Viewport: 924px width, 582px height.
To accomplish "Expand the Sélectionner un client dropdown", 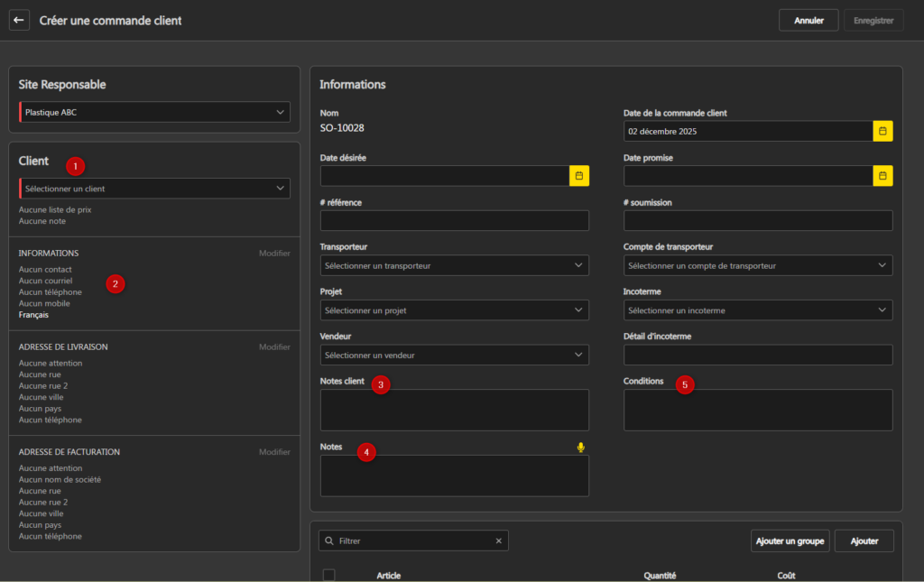I will click(154, 189).
